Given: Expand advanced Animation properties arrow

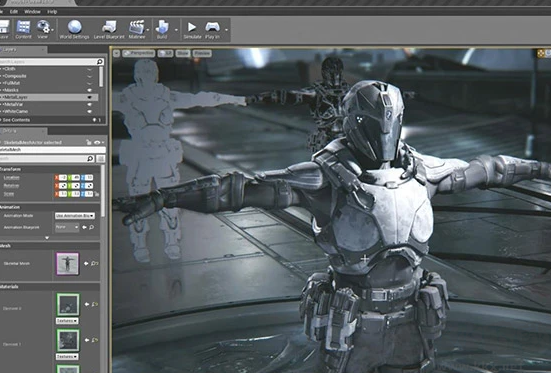Looking at the screenshot, I should (47, 238).
